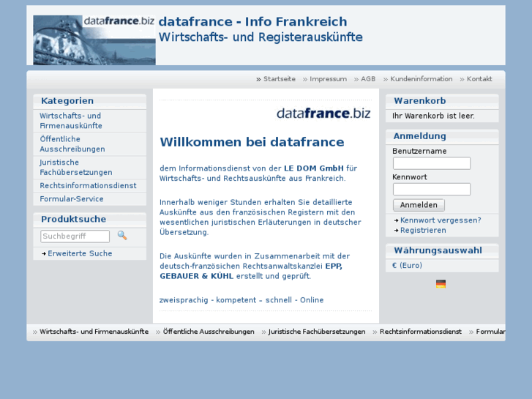The height and width of the screenshot is (399, 532).
Task: Open footer link Juristische Fachübersetzungen
Action: point(317,332)
